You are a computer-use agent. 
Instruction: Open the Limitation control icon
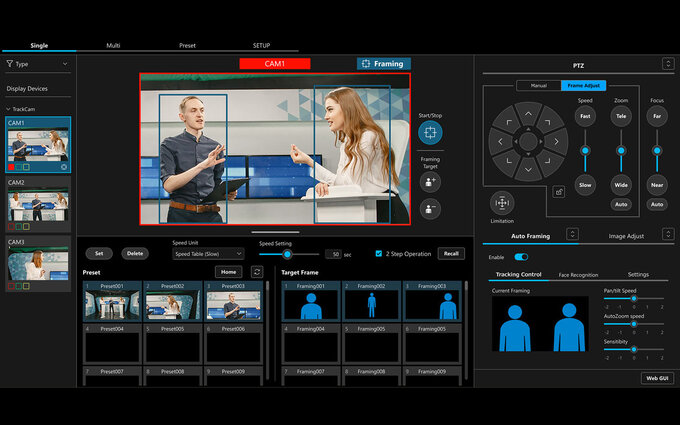pos(502,203)
